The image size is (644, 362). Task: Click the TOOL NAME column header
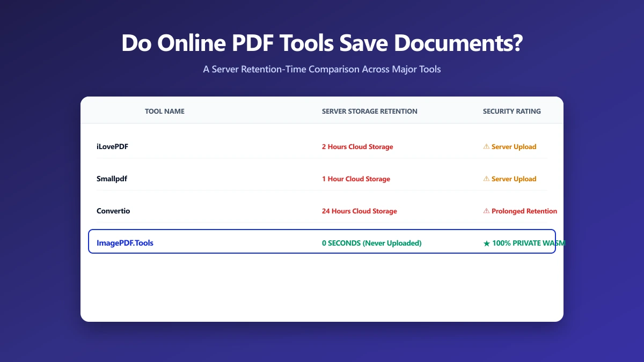[x=165, y=112]
